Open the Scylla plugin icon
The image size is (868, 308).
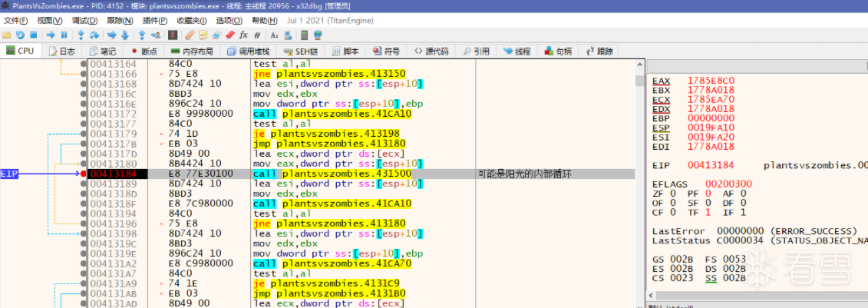click(173, 35)
